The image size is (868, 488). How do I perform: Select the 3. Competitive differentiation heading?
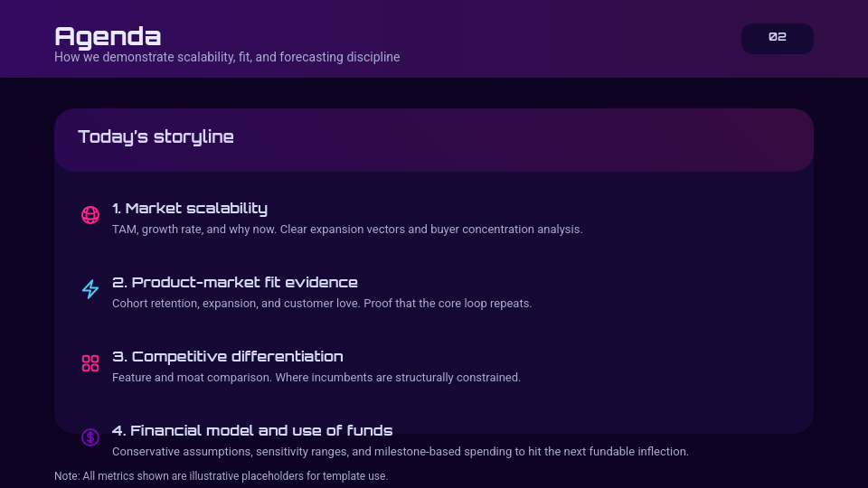point(228,357)
